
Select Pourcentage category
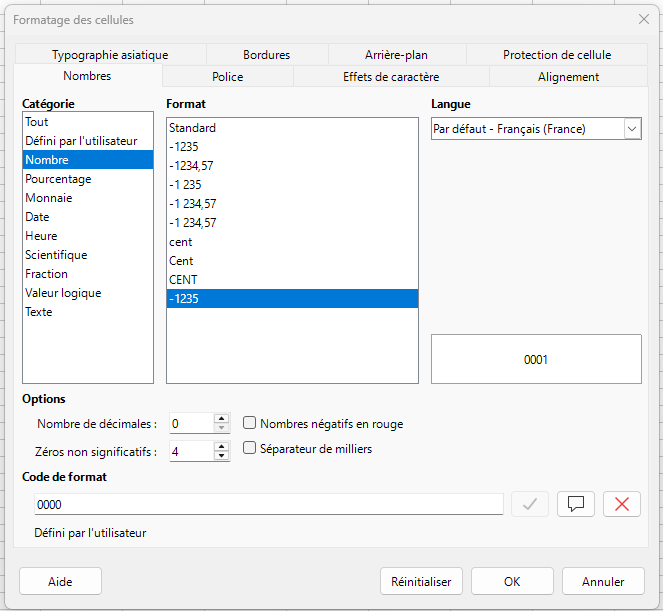(x=58, y=179)
